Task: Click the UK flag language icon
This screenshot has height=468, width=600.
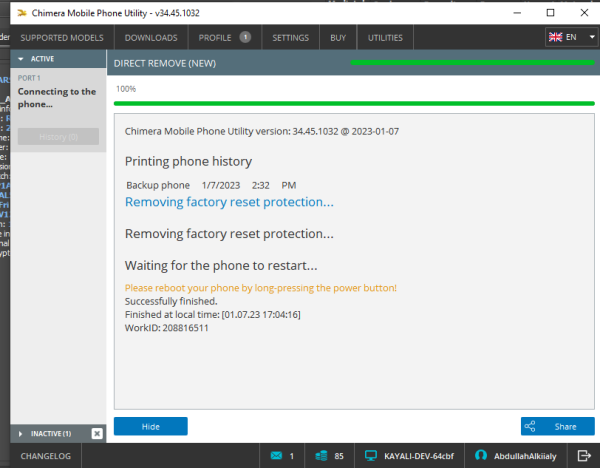Action: 555,37
